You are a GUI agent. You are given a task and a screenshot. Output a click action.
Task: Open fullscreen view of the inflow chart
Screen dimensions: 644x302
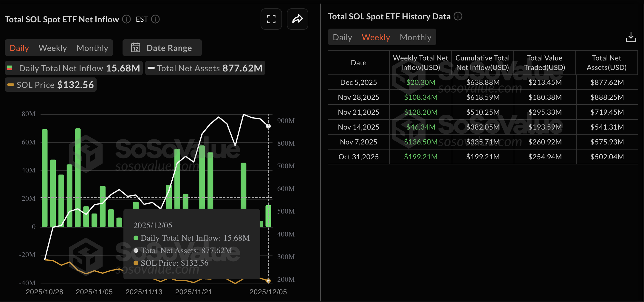pyautogui.click(x=271, y=19)
